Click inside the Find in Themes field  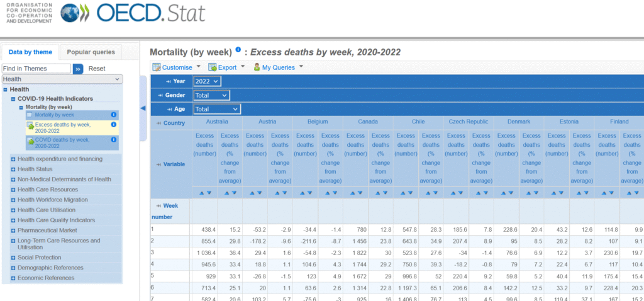point(36,69)
